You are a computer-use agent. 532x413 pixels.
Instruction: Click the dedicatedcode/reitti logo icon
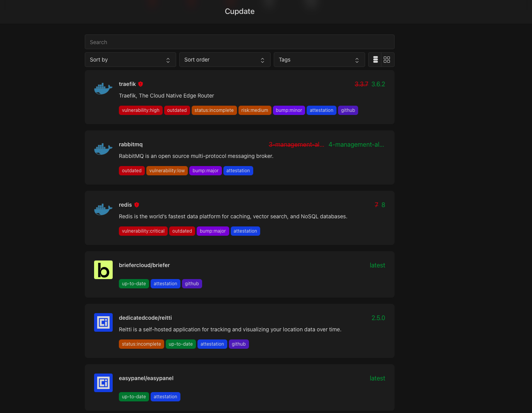click(x=103, y=322)
